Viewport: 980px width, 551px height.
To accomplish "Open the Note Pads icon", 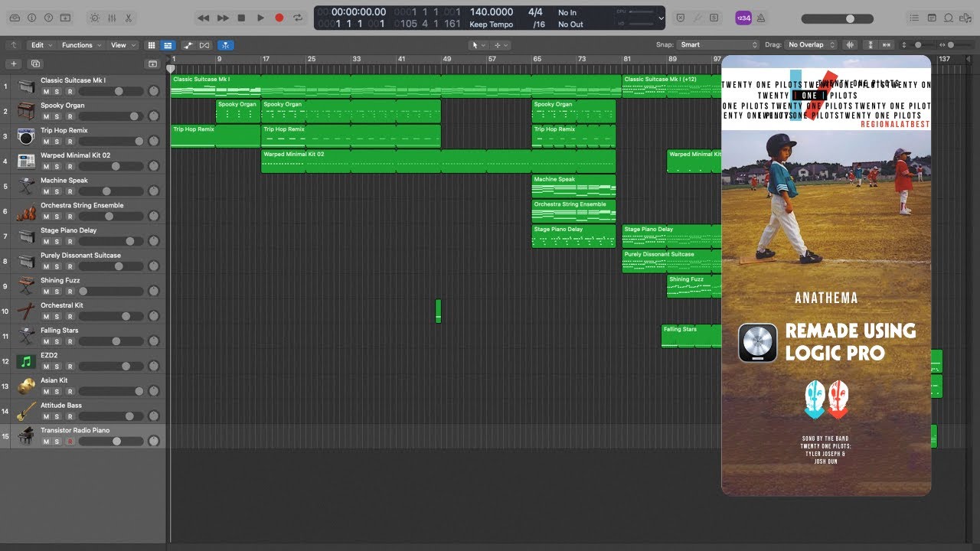I will [932, 18].
